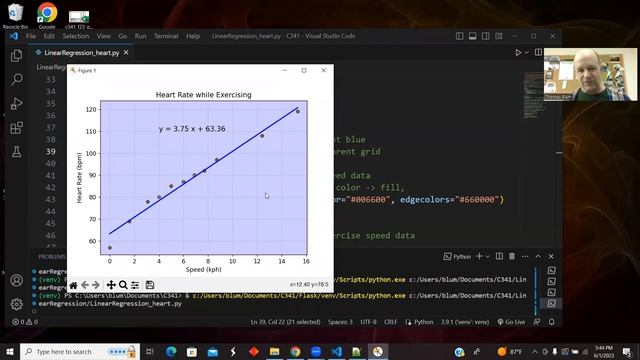This screenshot has width=640, height=360.
Task: Select the Pan axes tool
Action: coord(111,285)
